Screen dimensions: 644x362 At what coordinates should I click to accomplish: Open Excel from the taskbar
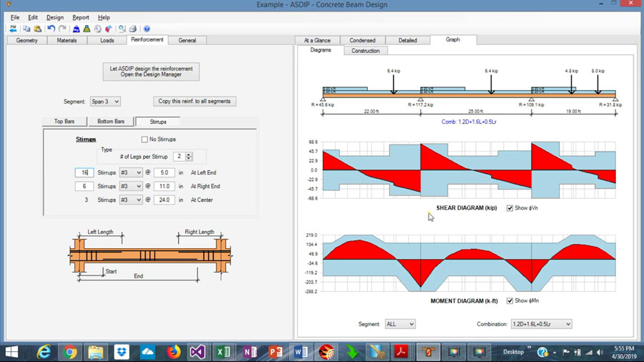(x=223, y=352)
